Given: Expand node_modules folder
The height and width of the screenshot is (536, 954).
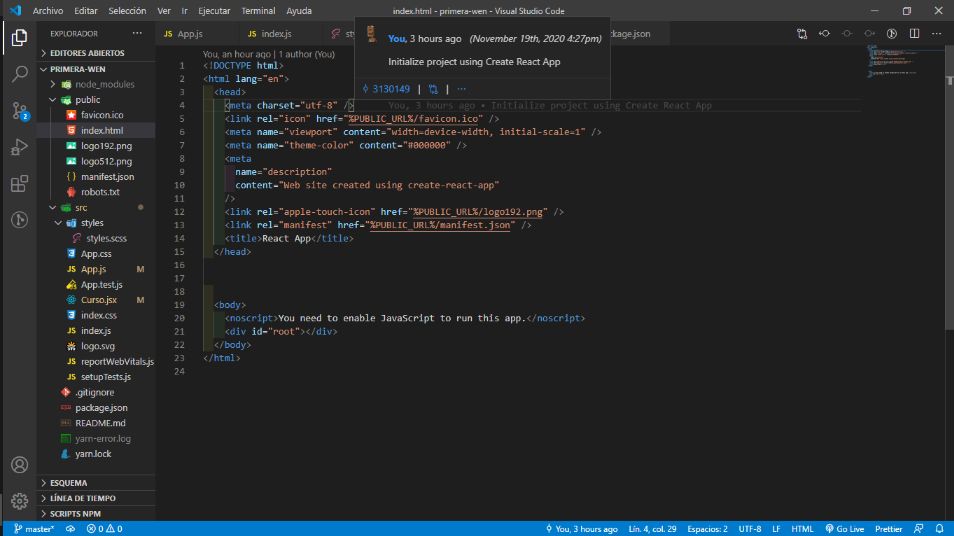Looking at the screenshot, I should (96, 84).
